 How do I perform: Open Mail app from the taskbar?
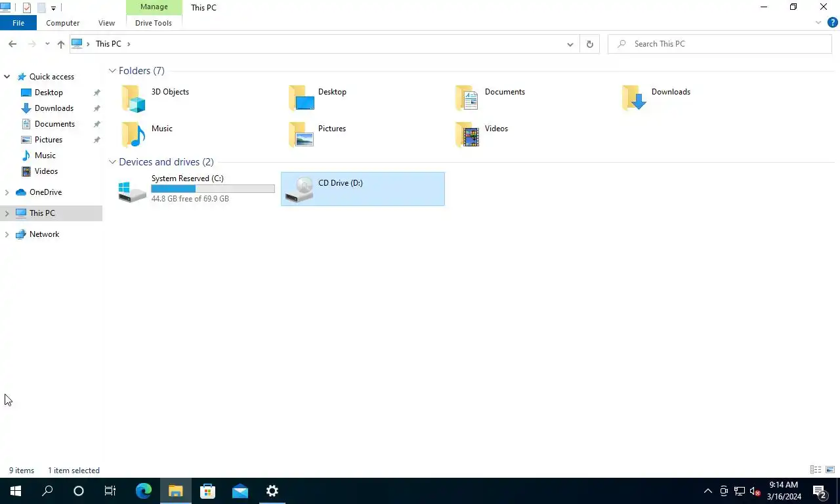pos(240,491)
